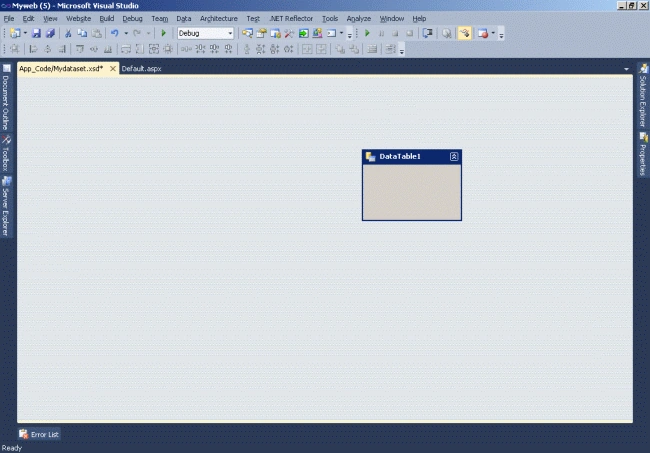Open the Server Explorer side panel

point(6,206)
